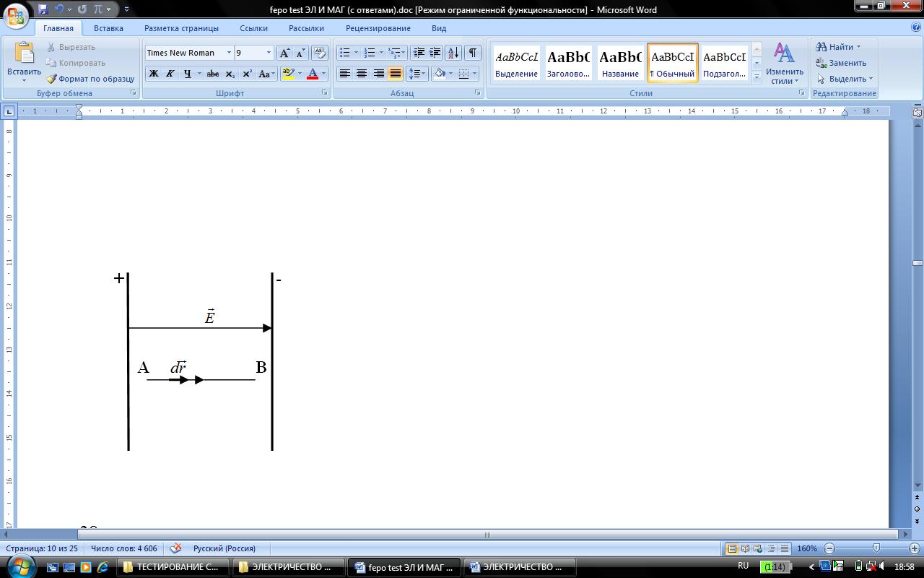
Task: Open Шрифт dialog launcher
Action: point(325,93)
